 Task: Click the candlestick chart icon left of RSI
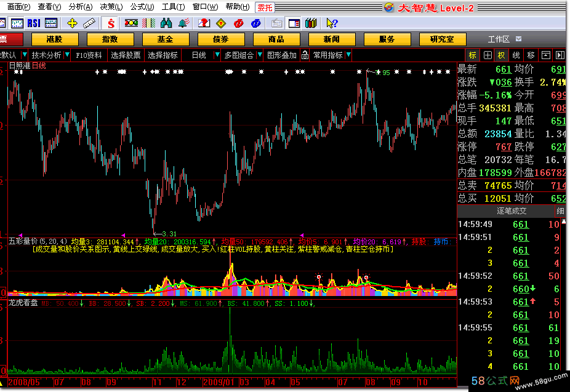(x=17, y=23)
